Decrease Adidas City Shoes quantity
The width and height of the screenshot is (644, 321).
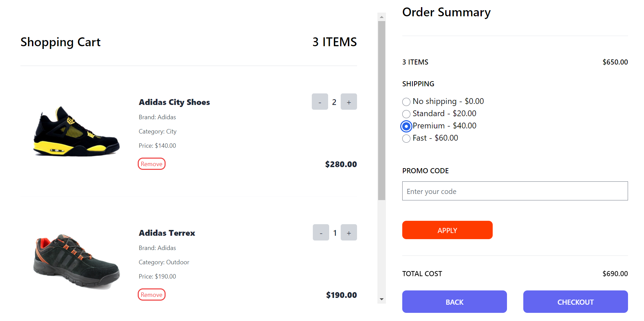320,102
